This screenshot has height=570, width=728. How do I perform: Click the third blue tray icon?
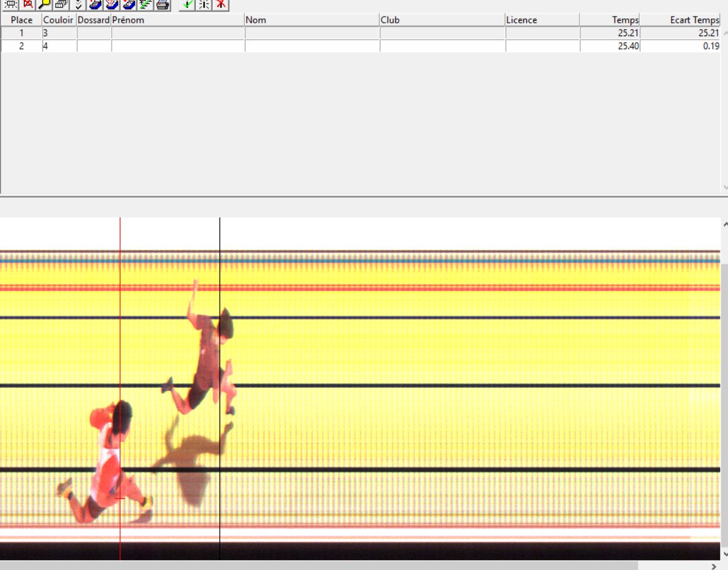[129, 5]
